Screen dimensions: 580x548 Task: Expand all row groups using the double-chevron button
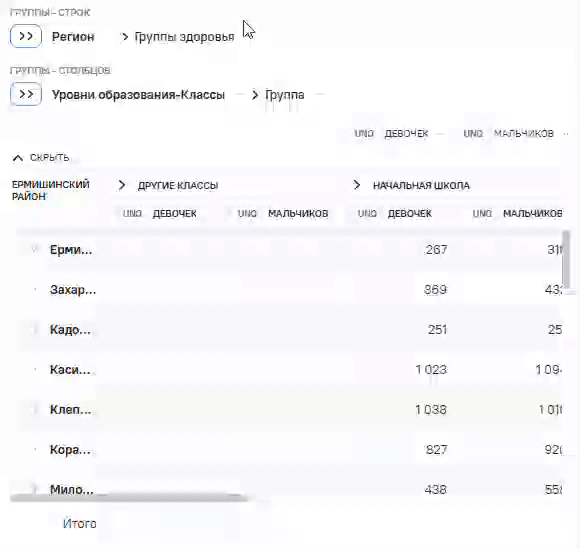26,36
